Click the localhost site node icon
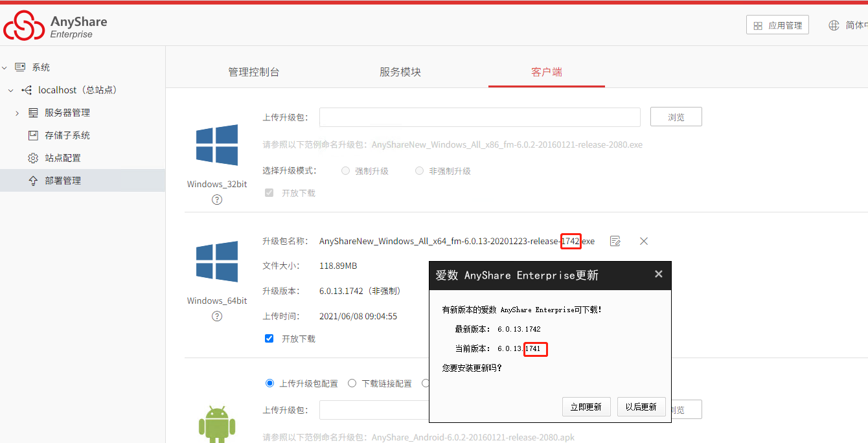 27,90
